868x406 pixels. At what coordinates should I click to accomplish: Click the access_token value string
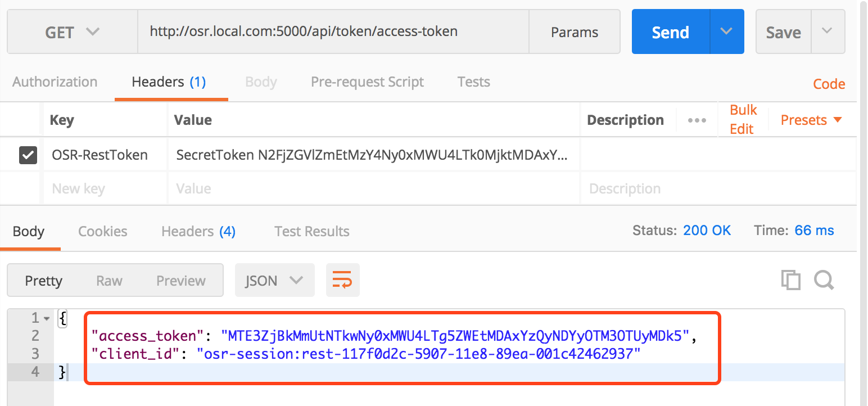[x=455, y=336]
